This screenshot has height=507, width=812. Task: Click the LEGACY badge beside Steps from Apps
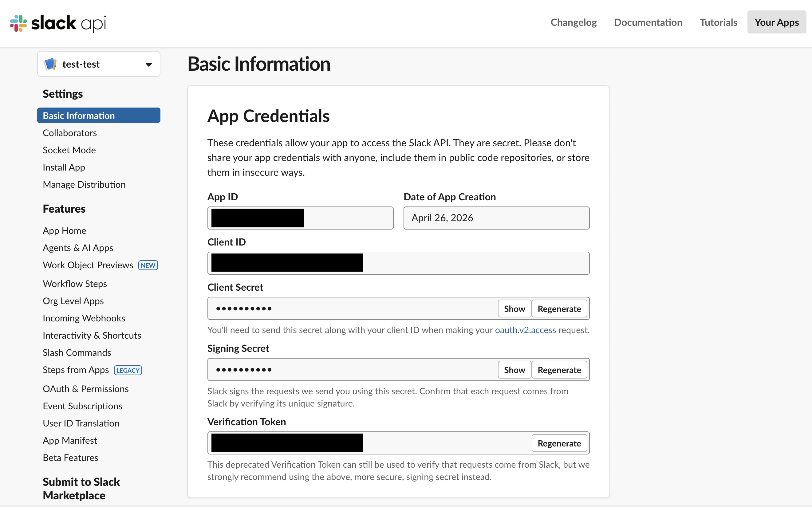pos(128,370)
